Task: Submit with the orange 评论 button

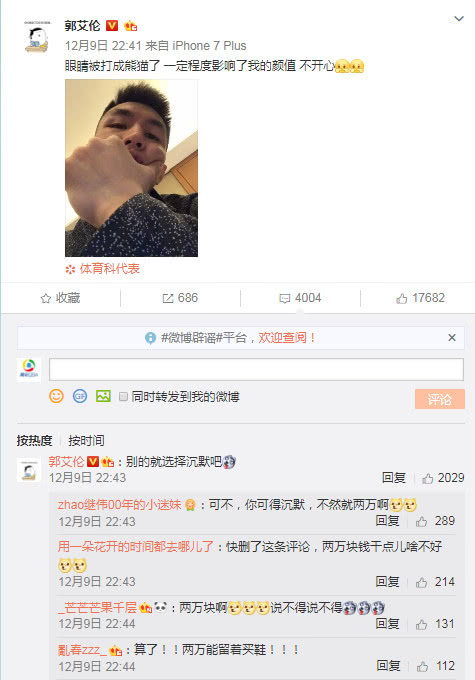Action: [x=440, y=399]
